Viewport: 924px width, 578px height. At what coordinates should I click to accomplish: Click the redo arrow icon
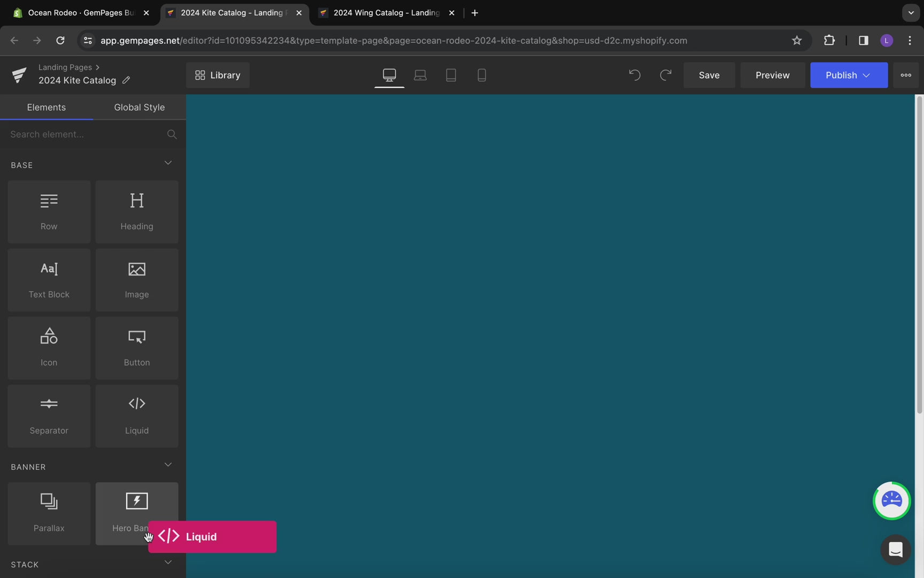[x=665, y=75]
